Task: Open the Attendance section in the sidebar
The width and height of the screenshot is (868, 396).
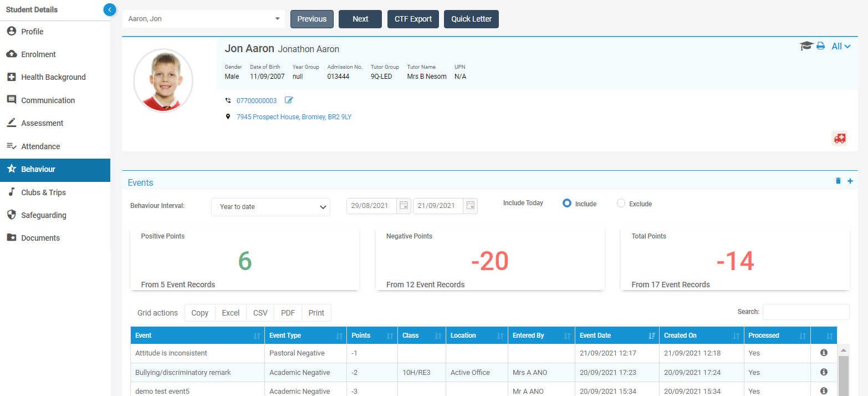Action: (42, 146)
